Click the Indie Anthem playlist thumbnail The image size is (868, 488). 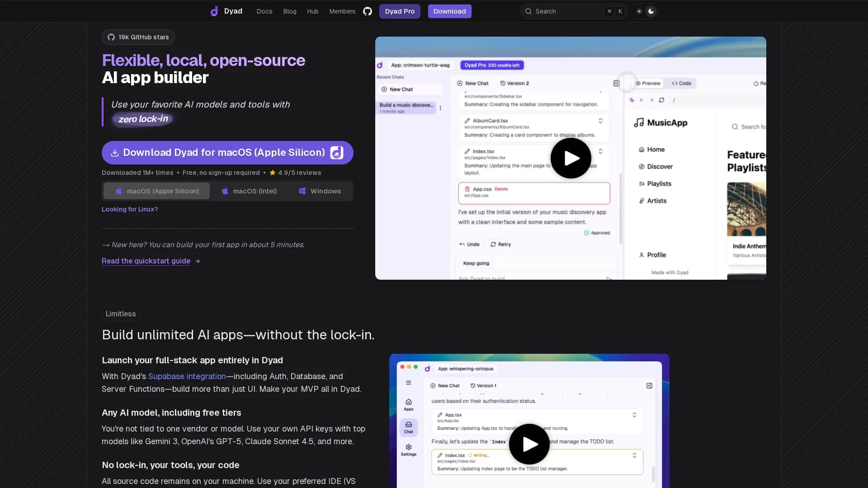click(x=746, y=209)
